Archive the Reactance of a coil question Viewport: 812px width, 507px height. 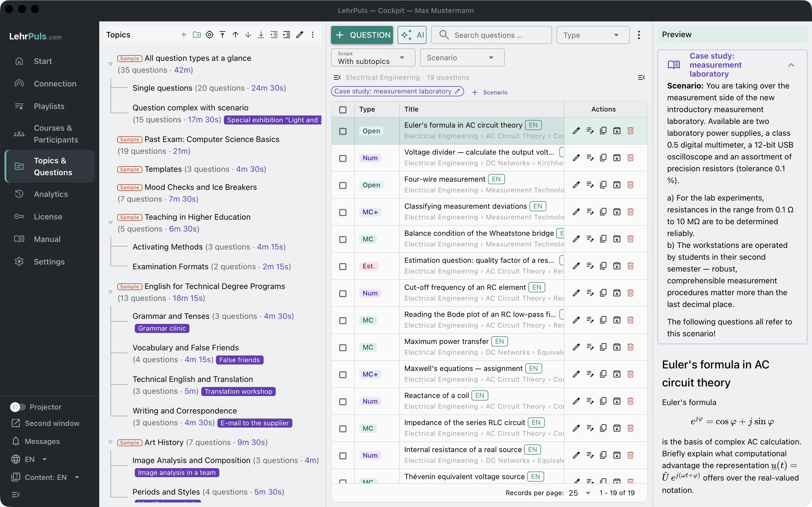617,401
